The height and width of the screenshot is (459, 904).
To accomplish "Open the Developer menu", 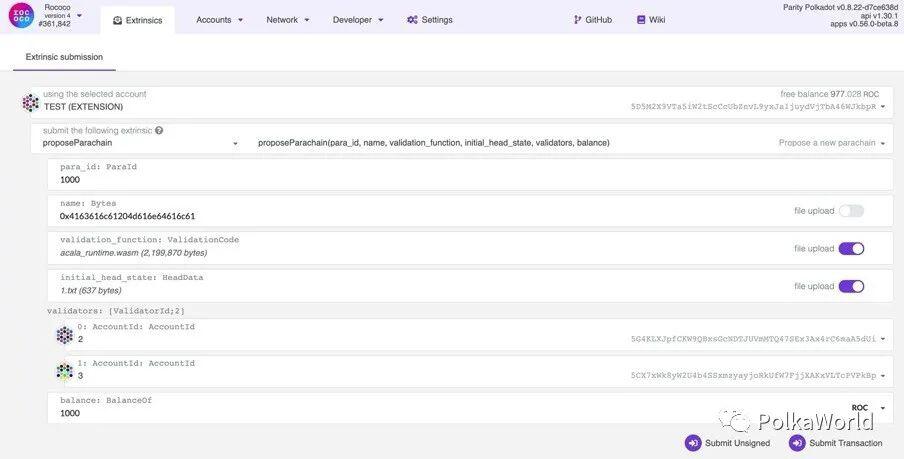I will coord(357,20).
